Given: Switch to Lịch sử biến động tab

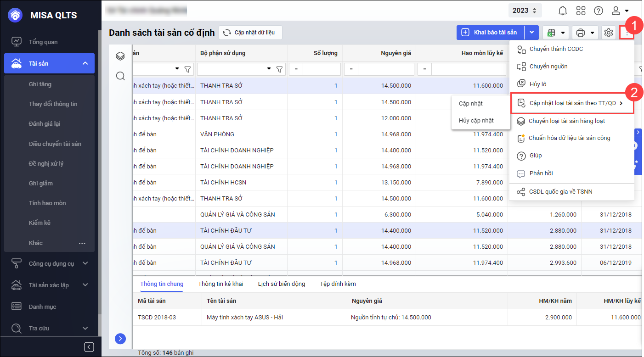Looking at the screenshot, I should 281,284.
